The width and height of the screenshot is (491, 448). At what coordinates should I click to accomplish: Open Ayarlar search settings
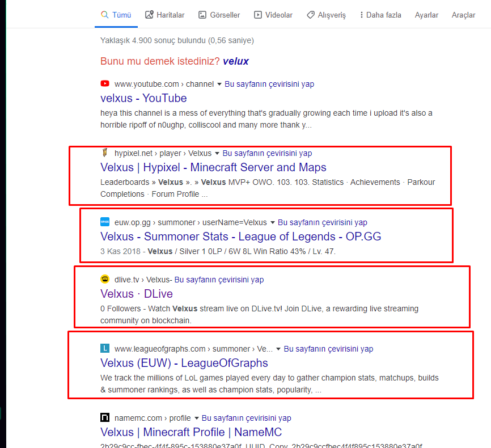(426, 15)
